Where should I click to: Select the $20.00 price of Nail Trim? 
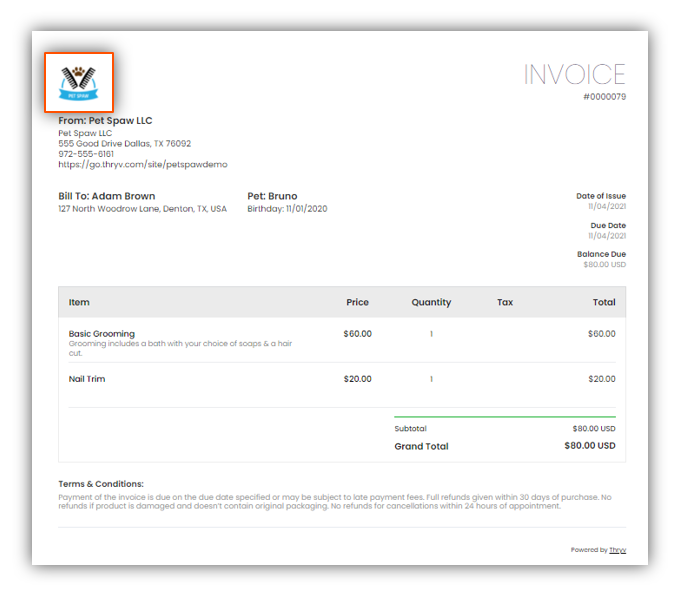coord(357,379)
